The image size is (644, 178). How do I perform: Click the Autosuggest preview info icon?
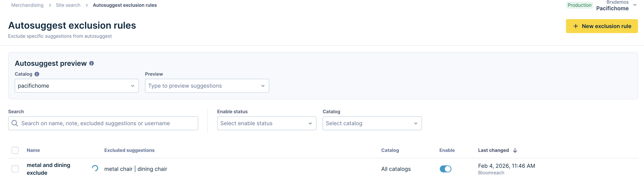[92, 63]
